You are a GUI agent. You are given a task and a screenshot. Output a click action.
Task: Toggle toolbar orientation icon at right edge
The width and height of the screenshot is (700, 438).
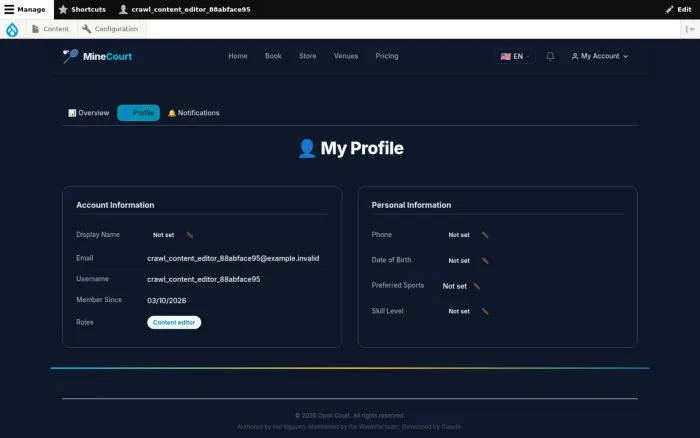coord(690,29)
